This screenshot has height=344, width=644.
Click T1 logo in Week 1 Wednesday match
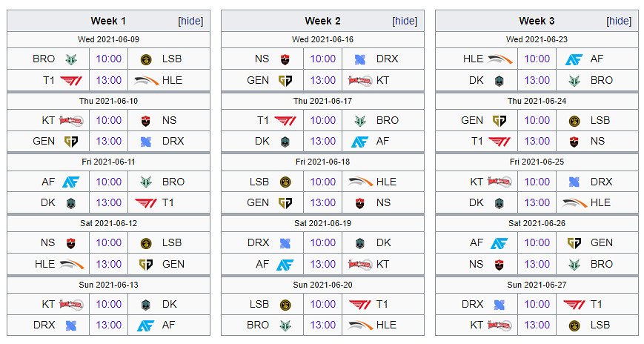pos(71,80)
